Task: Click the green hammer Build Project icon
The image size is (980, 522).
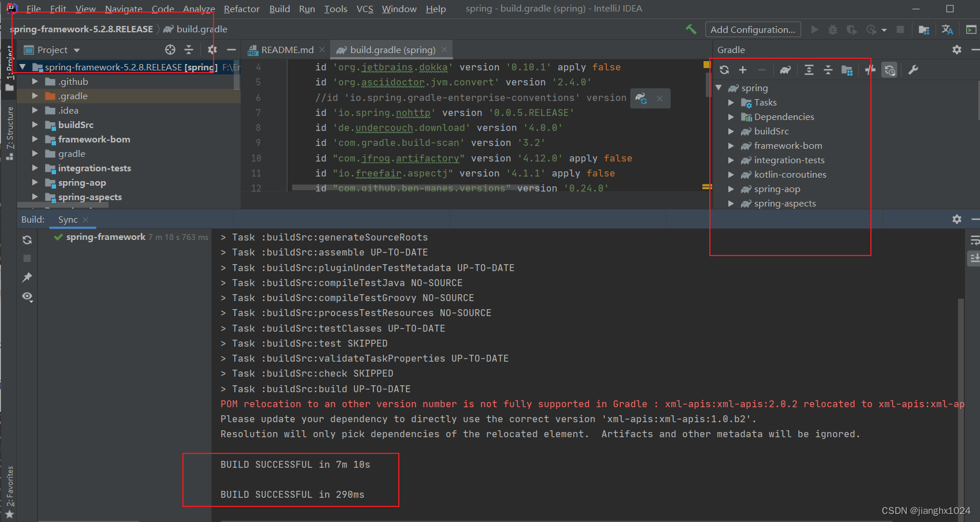Action: 691,29
